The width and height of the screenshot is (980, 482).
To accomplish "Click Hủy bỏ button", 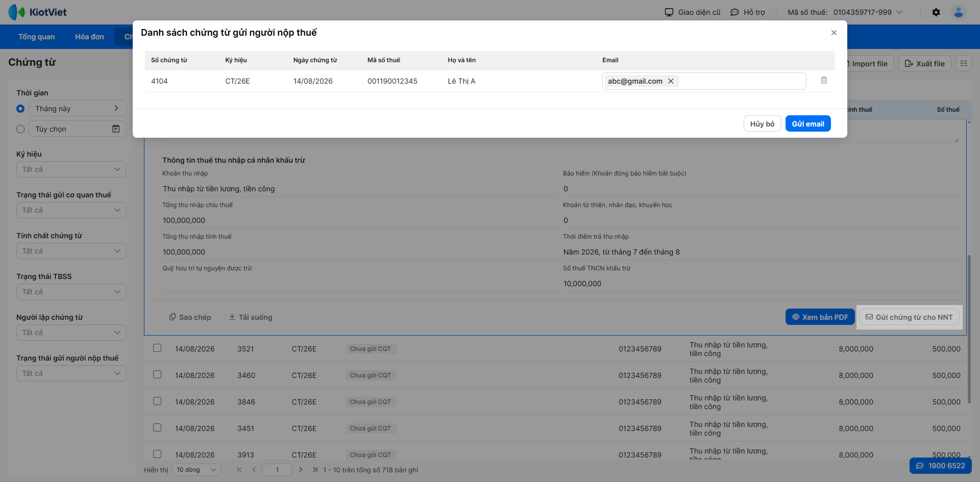I will click(x=762, y=124).
